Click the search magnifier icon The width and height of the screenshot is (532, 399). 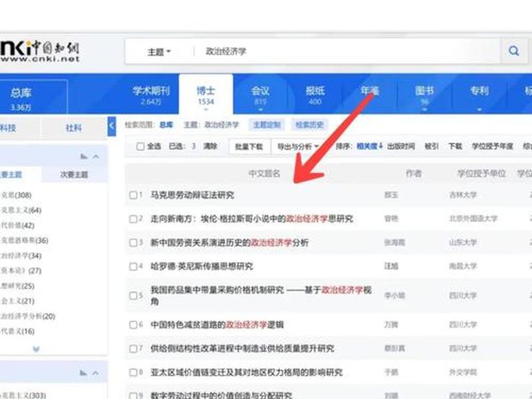pyautogui.click(x=513, y=51)
